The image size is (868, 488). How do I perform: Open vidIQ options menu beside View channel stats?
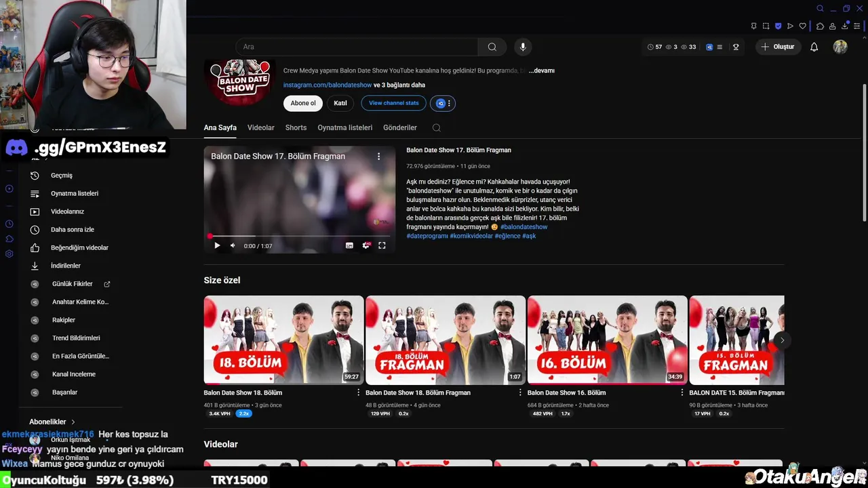[442, 103]
